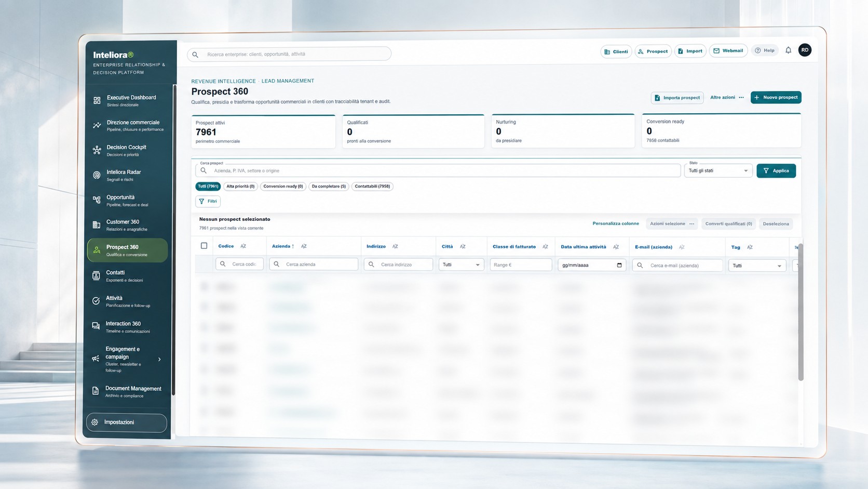Screen dimensions: 868x489
Task: Click the Help button
Action: pos(765,50)
